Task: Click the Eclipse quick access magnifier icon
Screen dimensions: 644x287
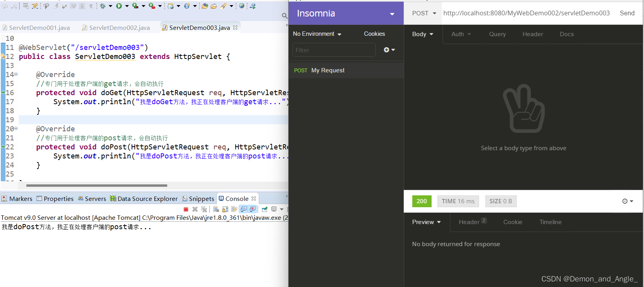Action: pyautogui.click(x=285, y=16)
